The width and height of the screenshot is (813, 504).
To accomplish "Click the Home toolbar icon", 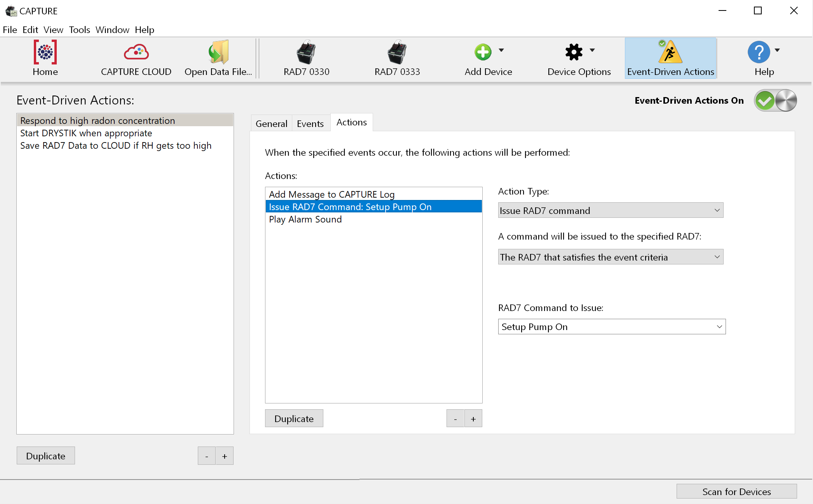I will (45, 52).
